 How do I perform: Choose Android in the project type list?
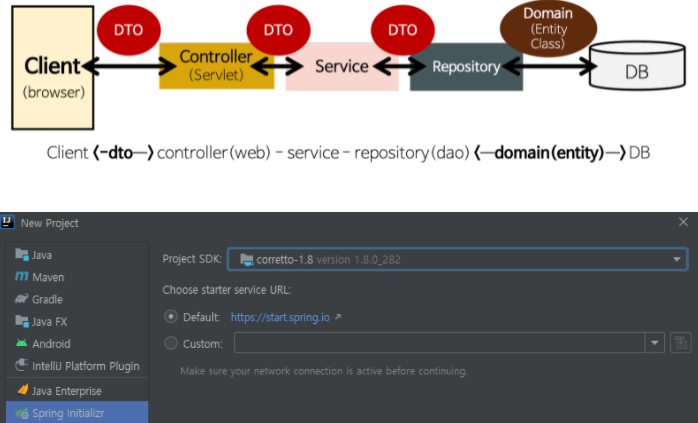[x=77, y=344]
